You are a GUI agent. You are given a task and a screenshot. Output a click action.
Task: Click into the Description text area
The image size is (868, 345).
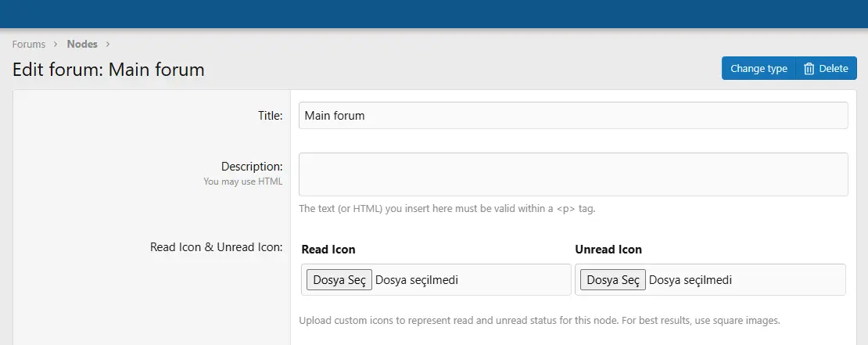coord(573,174)
